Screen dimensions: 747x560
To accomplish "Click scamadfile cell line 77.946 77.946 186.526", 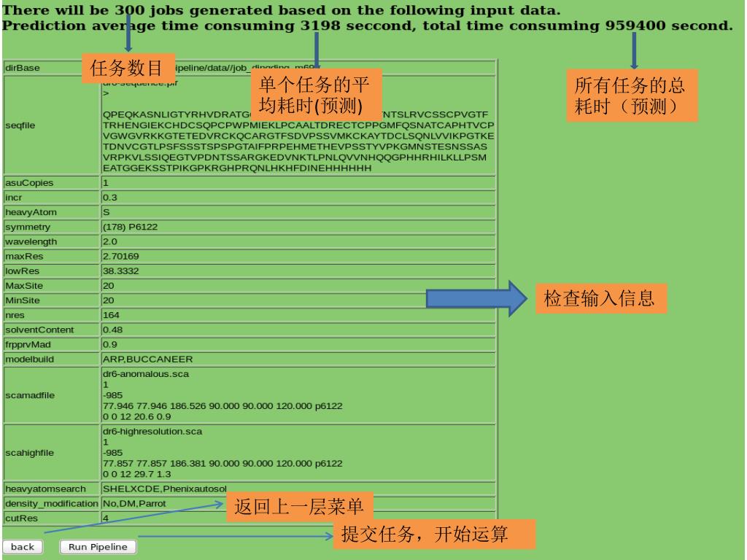I will (x=222, y=406).
